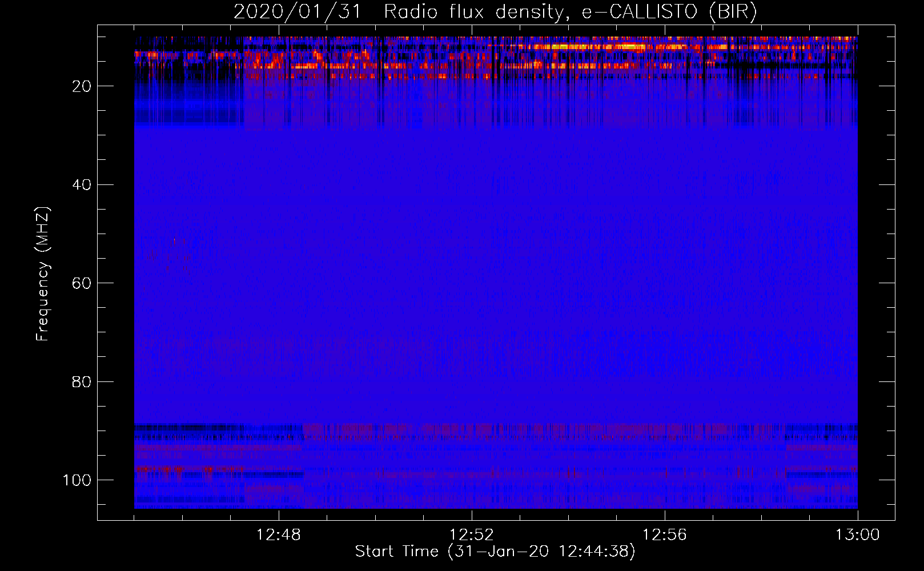Click the 13:00 time tick label

point(857,535)
